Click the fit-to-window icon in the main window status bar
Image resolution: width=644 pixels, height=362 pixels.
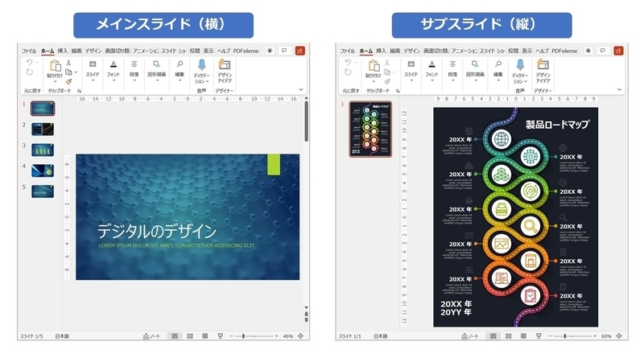pyautogui.click(x=300, y=335)
